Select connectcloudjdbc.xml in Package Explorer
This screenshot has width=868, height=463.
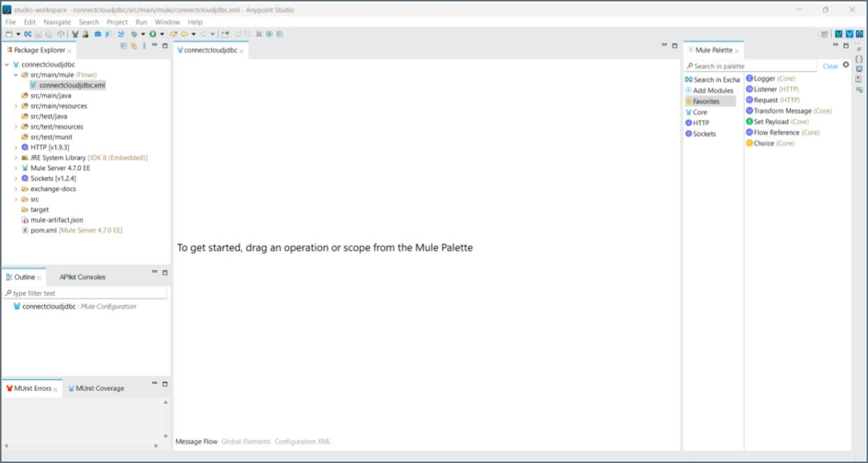pyautogui.click(x=67, y=85)
